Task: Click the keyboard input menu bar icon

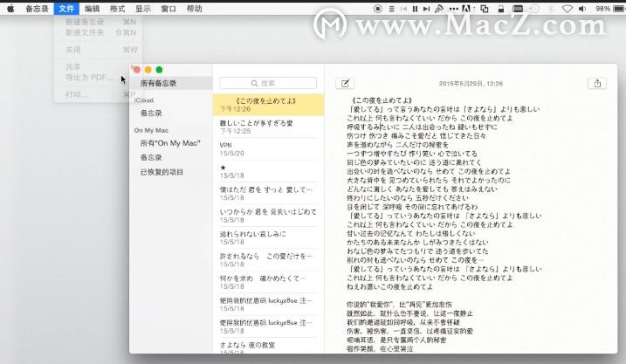Action: (x=518, y=9)
